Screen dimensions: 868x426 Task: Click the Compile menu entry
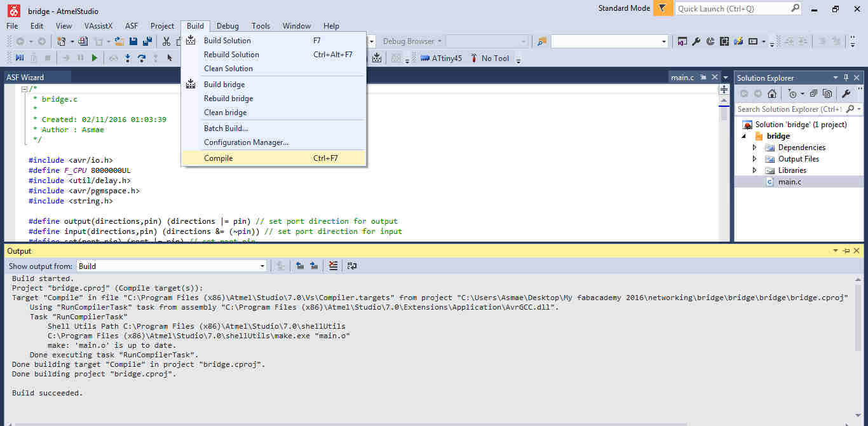[x=273, y=158]
